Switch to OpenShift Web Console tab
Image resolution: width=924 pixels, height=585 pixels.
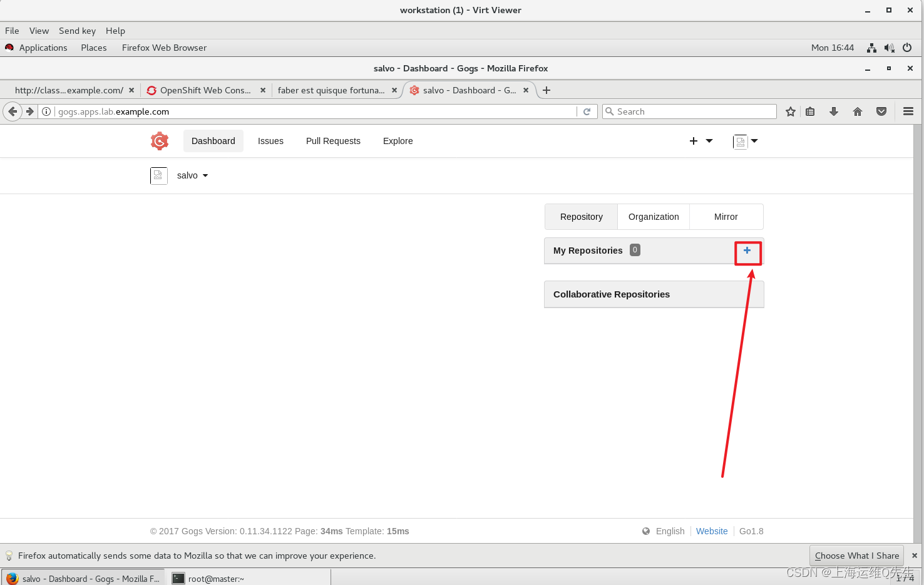click(x=205, y=90)
